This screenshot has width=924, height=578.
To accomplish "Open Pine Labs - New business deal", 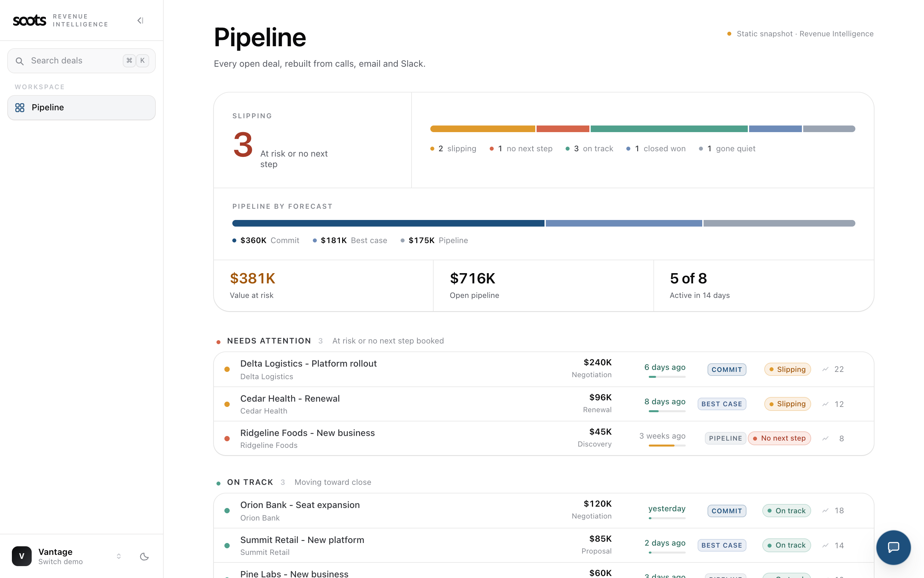I will [x=544, y=571].
